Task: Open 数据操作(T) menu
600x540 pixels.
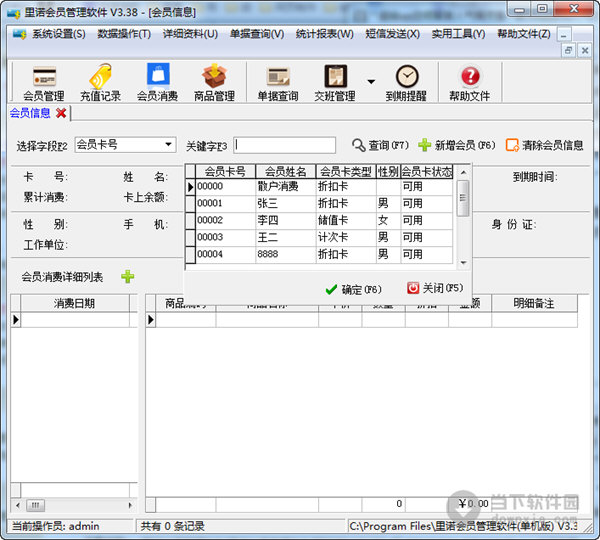Action: (x=124, y=34)
